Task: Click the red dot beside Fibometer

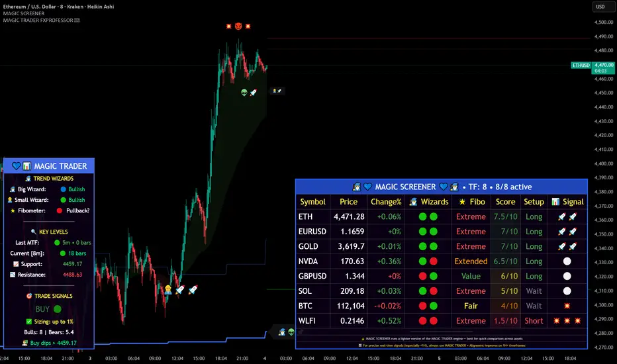Action: [60, 210]
